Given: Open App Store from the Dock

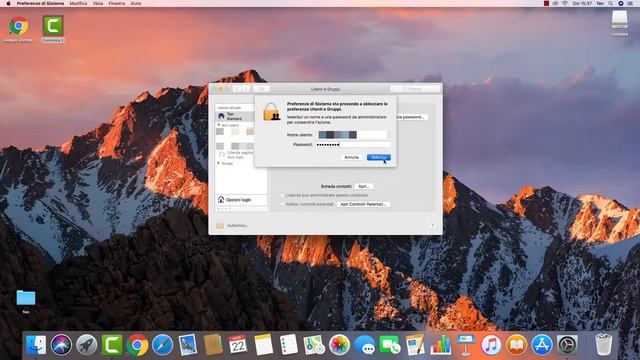Looking at the screenshot, I should click(542, 345).
